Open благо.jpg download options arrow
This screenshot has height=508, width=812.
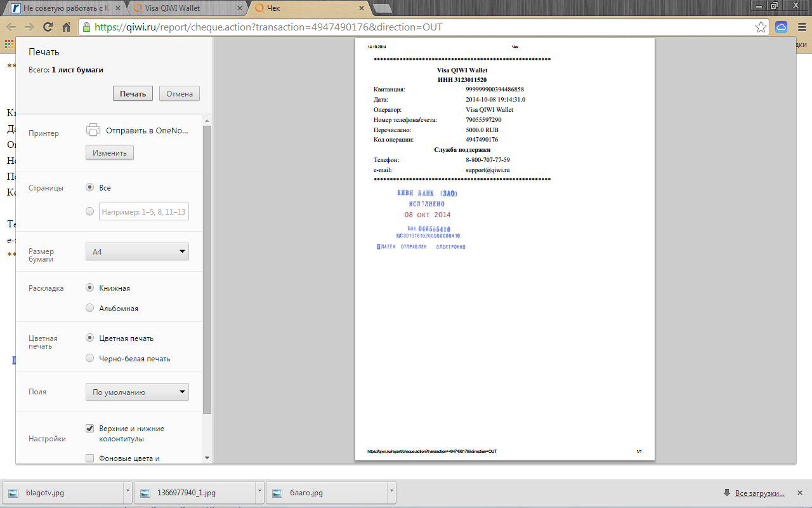[x=391, y=491]
